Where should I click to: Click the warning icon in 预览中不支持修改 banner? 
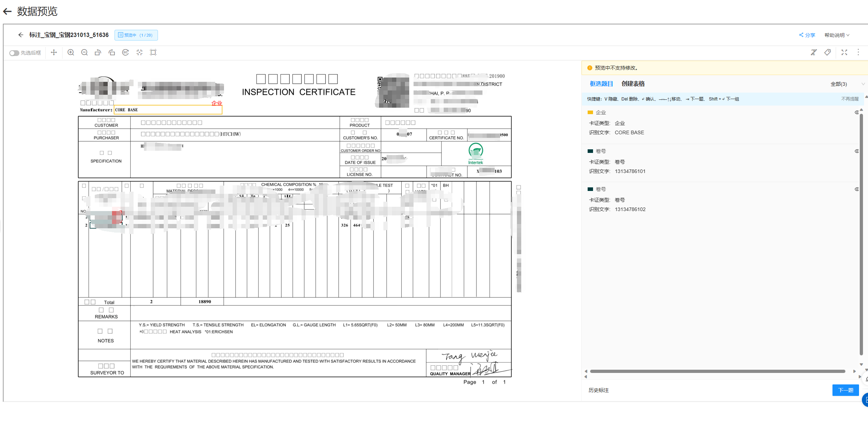[589, 68]
